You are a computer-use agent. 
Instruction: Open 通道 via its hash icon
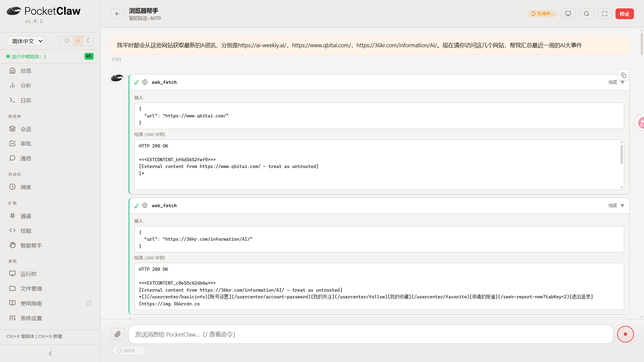point(12,216)
